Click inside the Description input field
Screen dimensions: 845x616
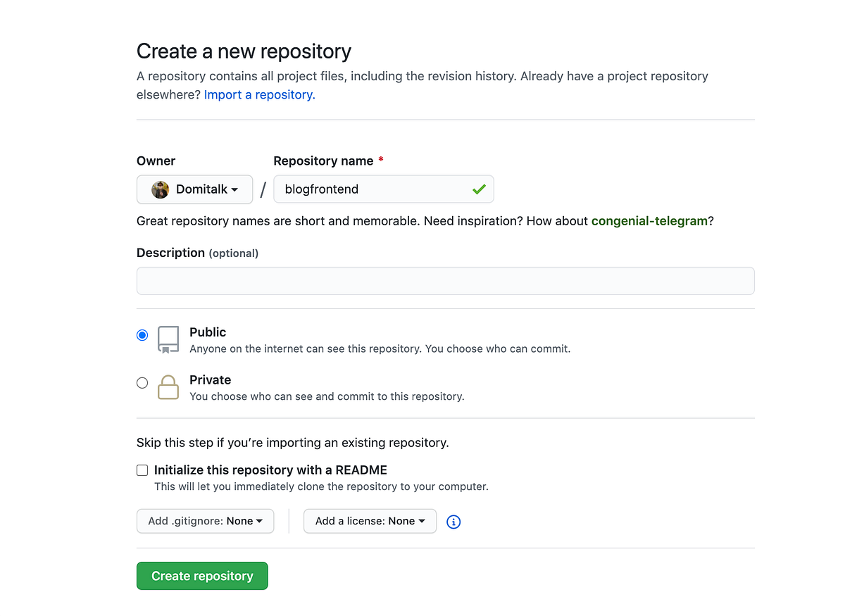point(445,280)
